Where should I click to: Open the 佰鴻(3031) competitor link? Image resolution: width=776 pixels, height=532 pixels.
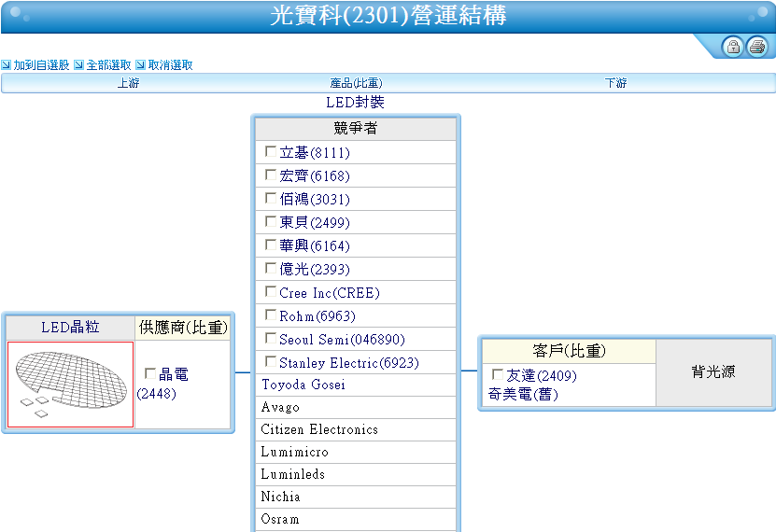click(x=315, y=199)
